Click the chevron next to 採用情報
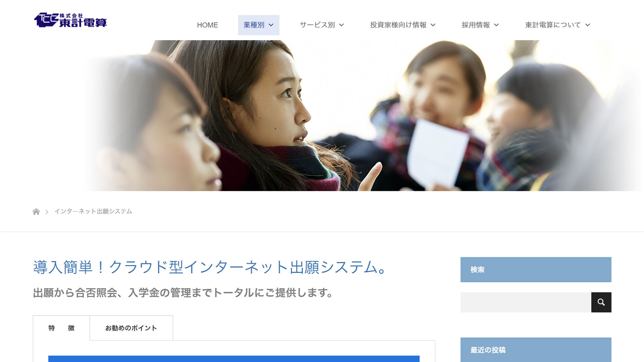The image size is (644, 362). (x=496, y=25)
